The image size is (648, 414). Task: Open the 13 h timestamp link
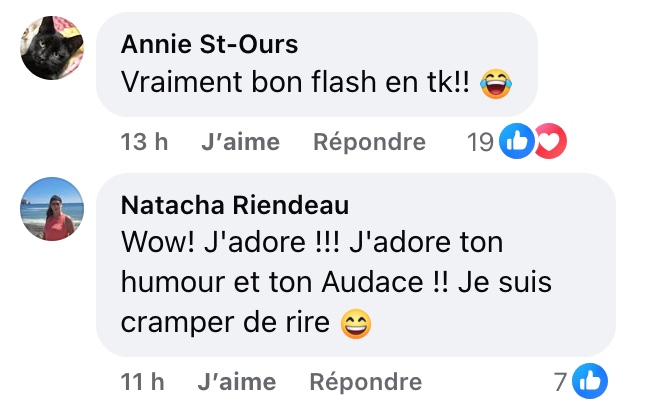(144, 142)
